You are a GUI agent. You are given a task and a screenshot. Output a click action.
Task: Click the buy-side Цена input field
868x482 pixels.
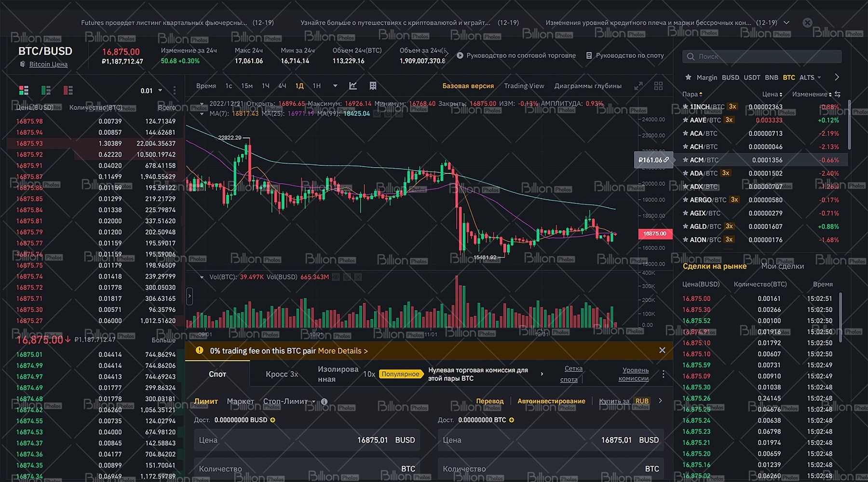click(307, 440)
